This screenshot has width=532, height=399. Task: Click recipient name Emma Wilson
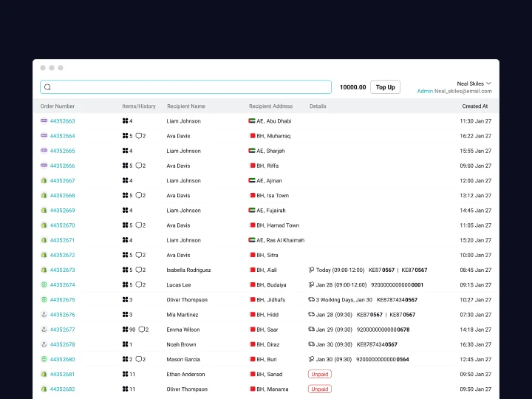(183, 330)
